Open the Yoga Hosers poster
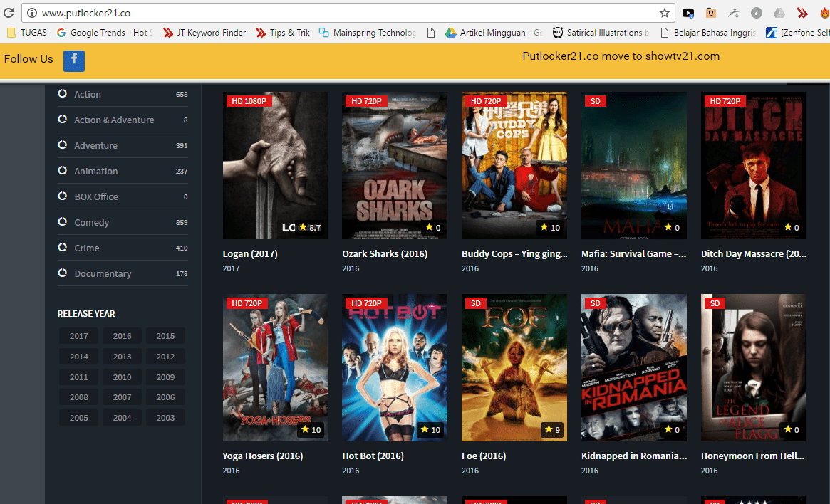Viewport: 830px width, 504px height. pos(275,367)
